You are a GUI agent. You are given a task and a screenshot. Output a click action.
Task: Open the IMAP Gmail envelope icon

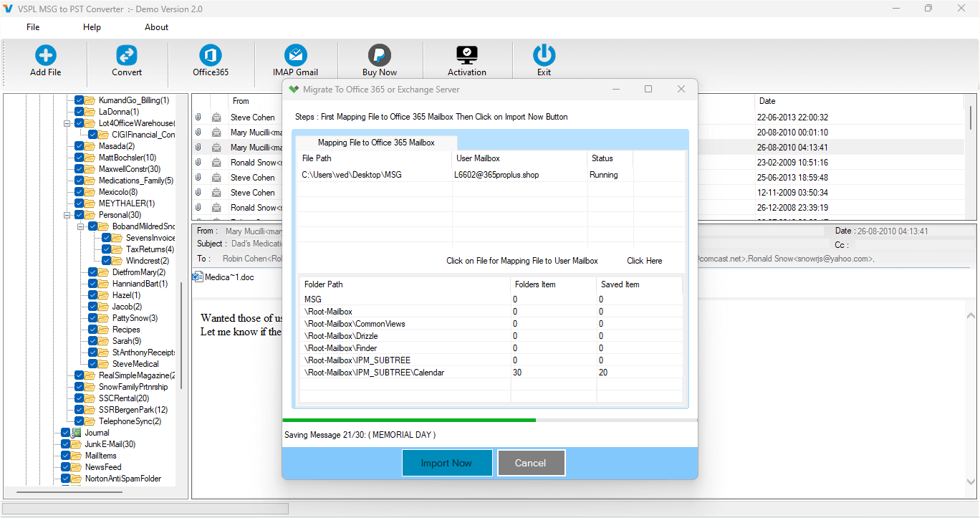pyautogui.click(x=295, y=55)
